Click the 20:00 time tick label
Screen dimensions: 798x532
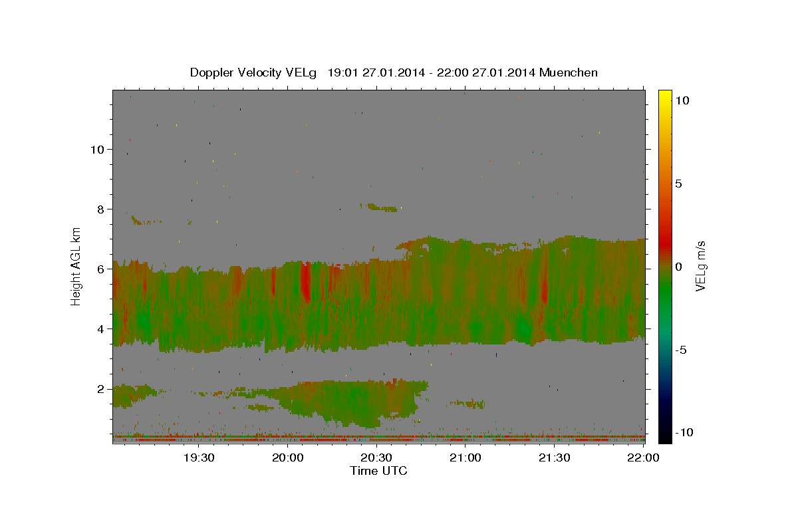coord(288,458)
